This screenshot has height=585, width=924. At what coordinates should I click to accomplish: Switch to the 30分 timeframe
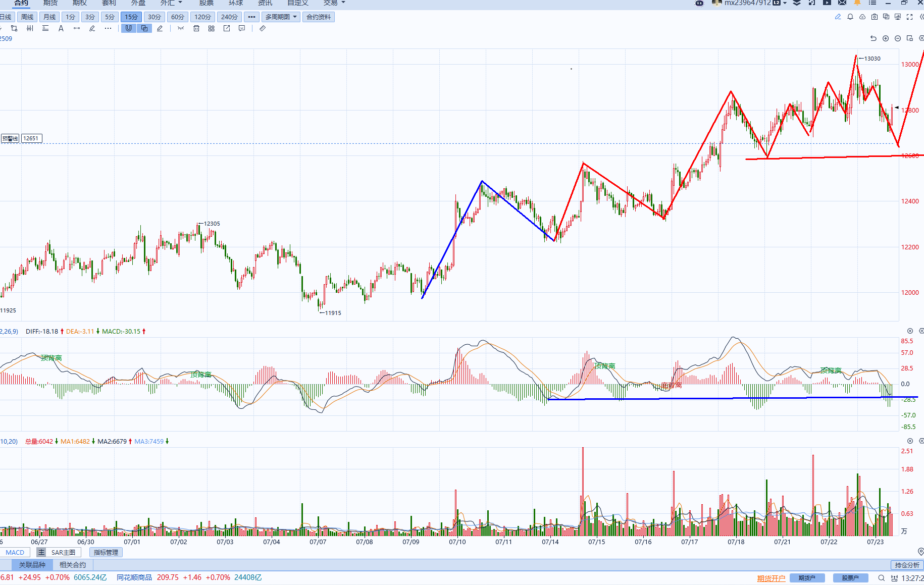click(155, 17)
